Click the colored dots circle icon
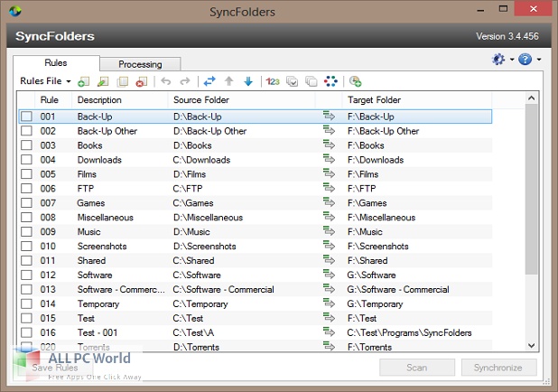Screen dimensions: 558x392 tap(330, 81)
